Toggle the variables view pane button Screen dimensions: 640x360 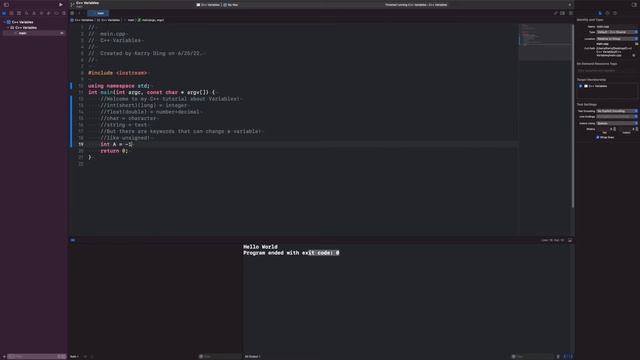[x=566, y=356]
